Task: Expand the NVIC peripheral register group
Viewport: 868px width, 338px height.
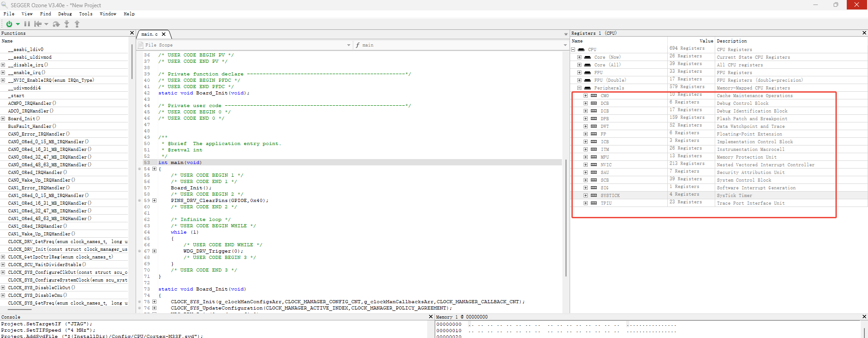Action: [x=585, y=165]
